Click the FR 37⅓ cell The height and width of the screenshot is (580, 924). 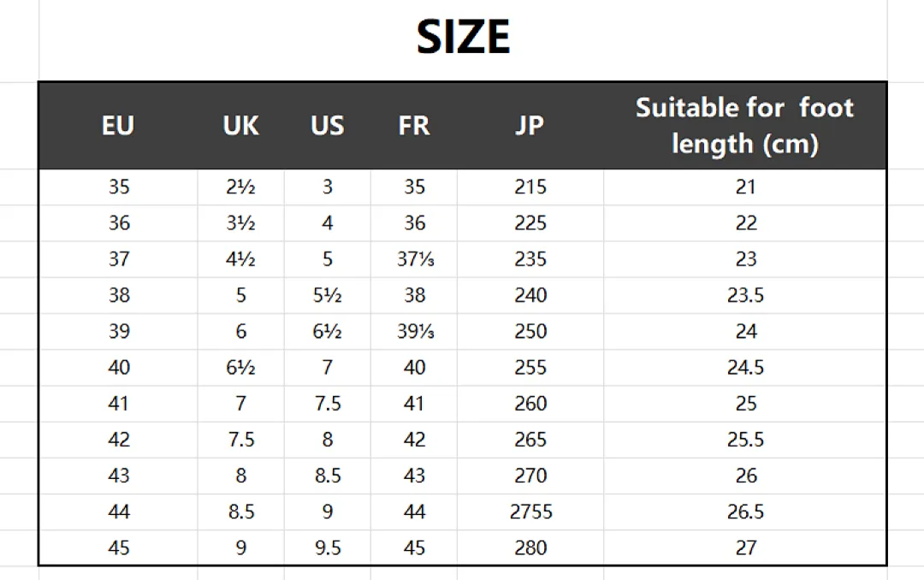tap(414, 259)
